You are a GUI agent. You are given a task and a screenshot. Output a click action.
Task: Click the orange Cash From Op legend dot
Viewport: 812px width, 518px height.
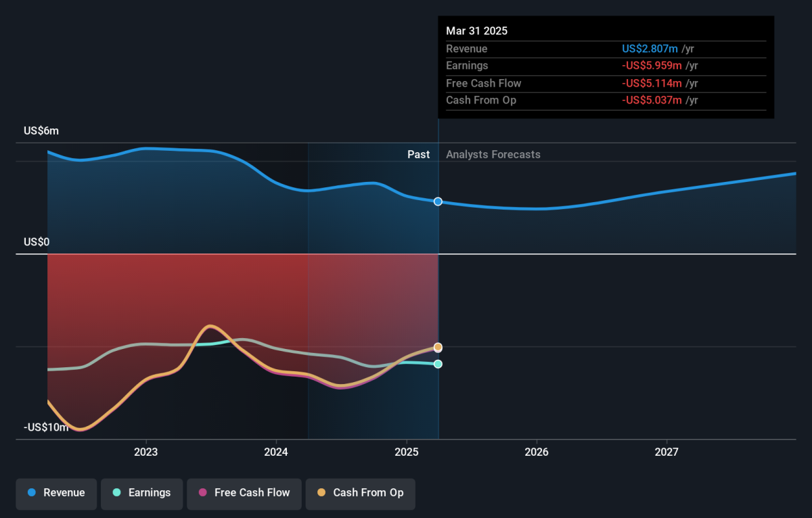point(321,493)
